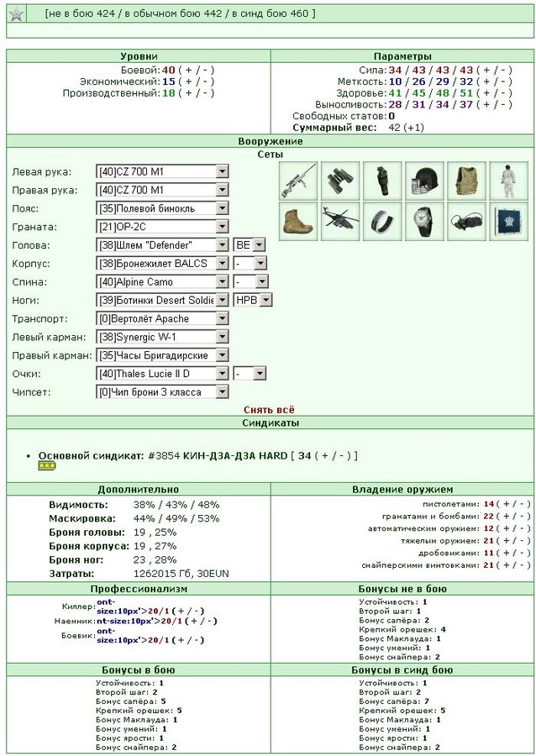Viewport: 536px width, 756px height.
Task: Click the Apache helicopter icon
Action: pyautogui.click(x=341, y=221)
